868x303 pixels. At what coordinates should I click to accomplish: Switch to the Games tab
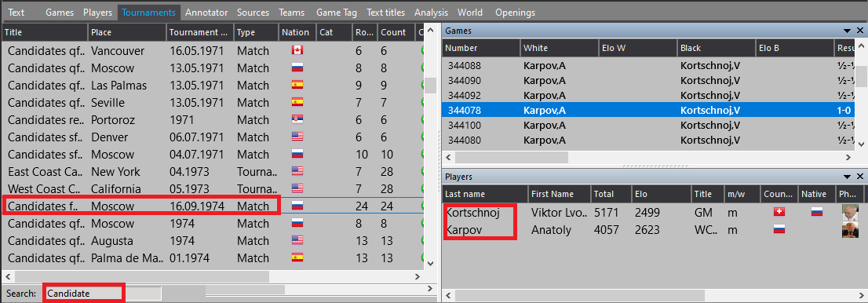coord(59,12)
